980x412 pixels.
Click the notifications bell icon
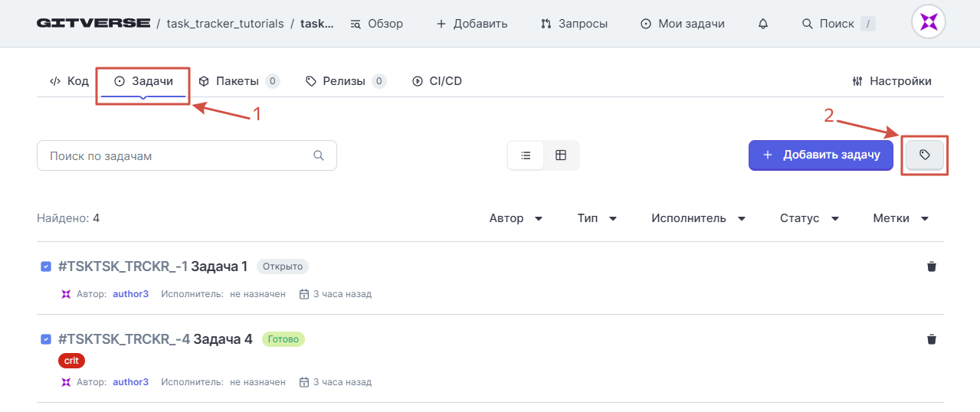[762, 24]
